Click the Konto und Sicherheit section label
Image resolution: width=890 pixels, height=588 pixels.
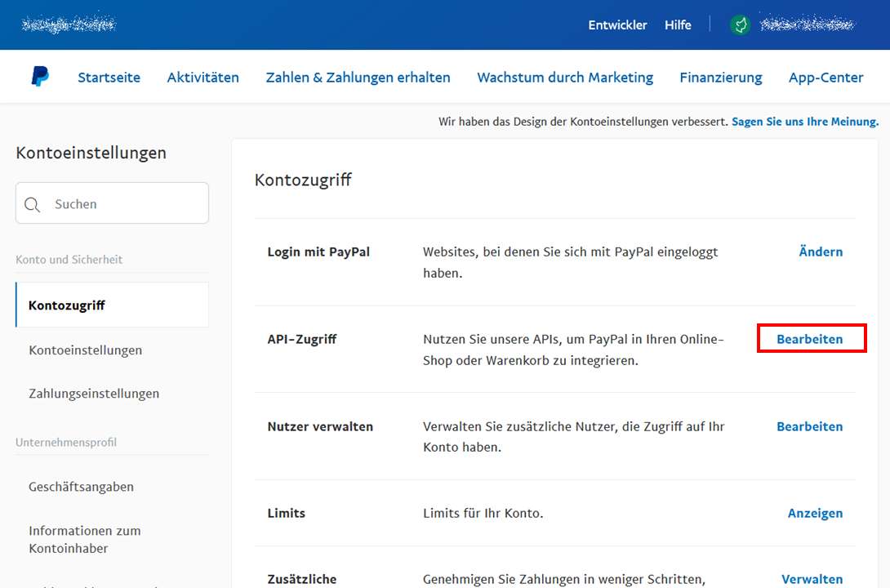[x=69, y=260]
